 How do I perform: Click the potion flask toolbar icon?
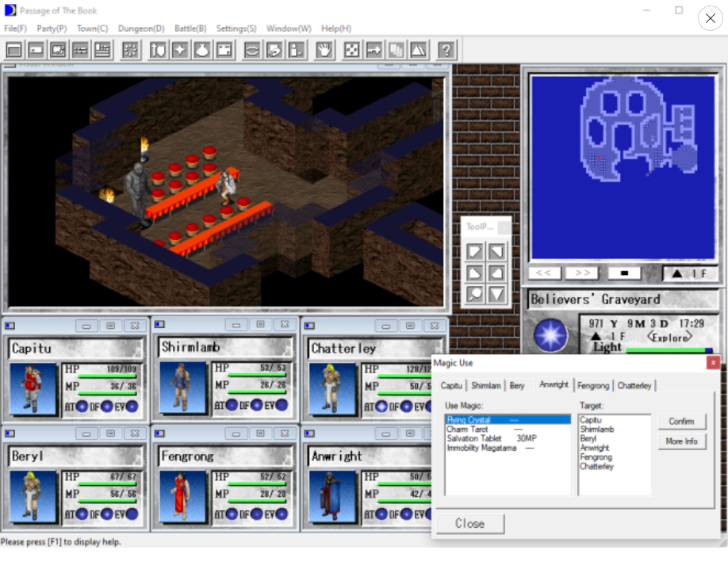pos(202,50)
